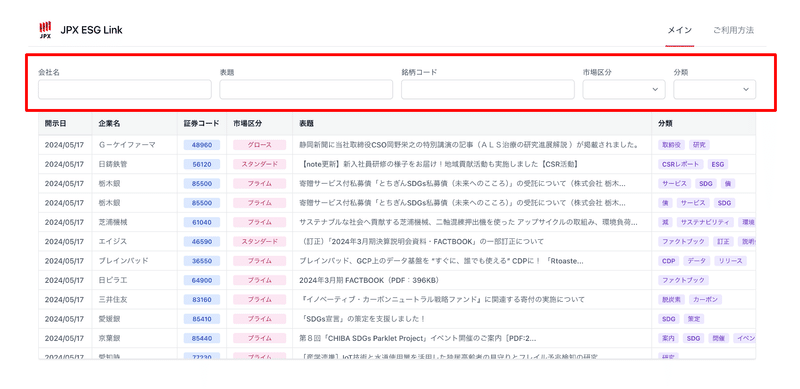Click the 策定 category tag
This screenshot has height=389, width=800.
tap(693, 319)
